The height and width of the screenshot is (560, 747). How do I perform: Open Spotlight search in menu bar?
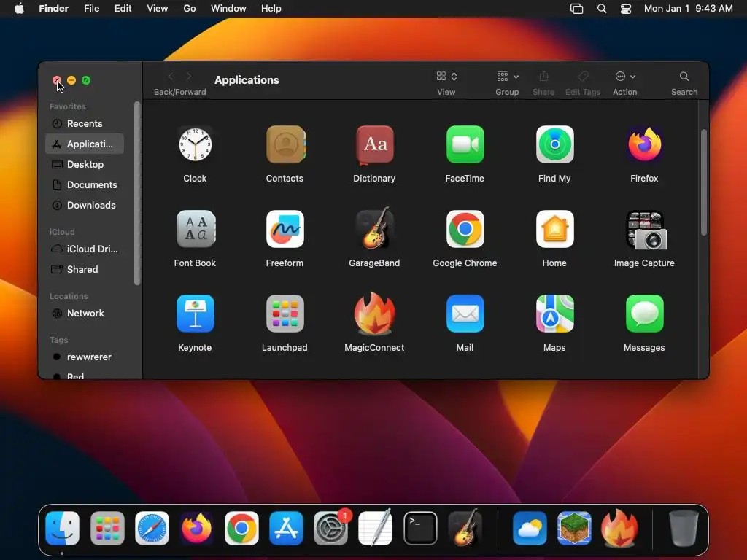(602, 9)
